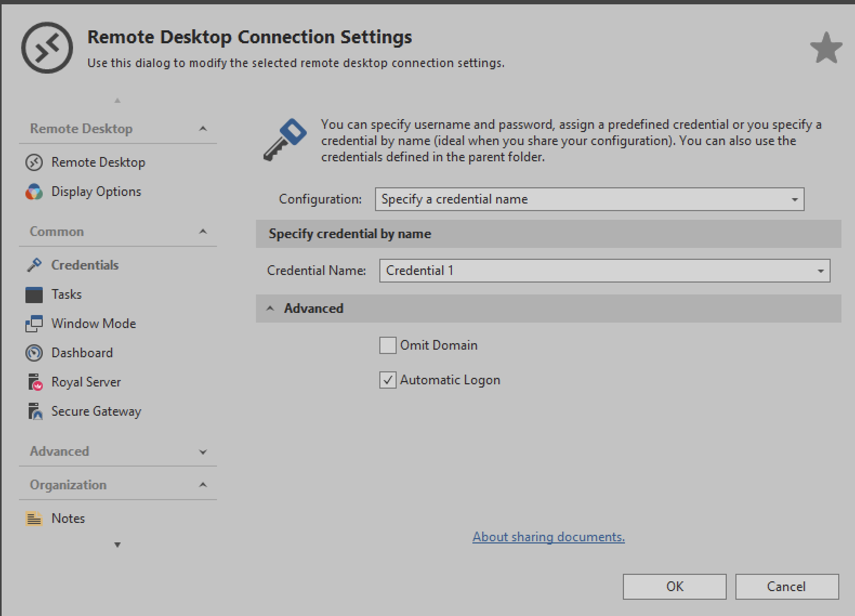Viewport: 855px width, 616px height.
Task: Select the Window Mode icon
Action: click(x=34, y=324)
